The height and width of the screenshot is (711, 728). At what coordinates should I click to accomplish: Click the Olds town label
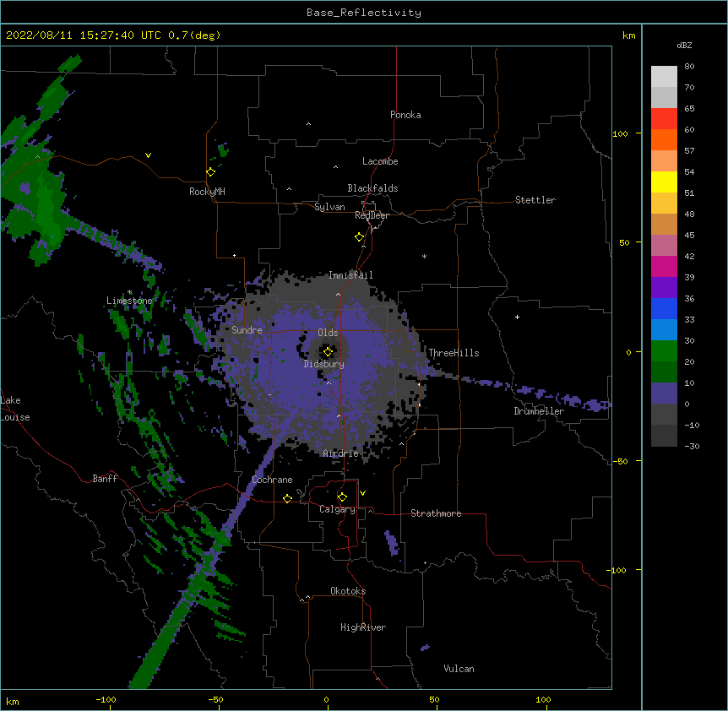pos(328,333)
